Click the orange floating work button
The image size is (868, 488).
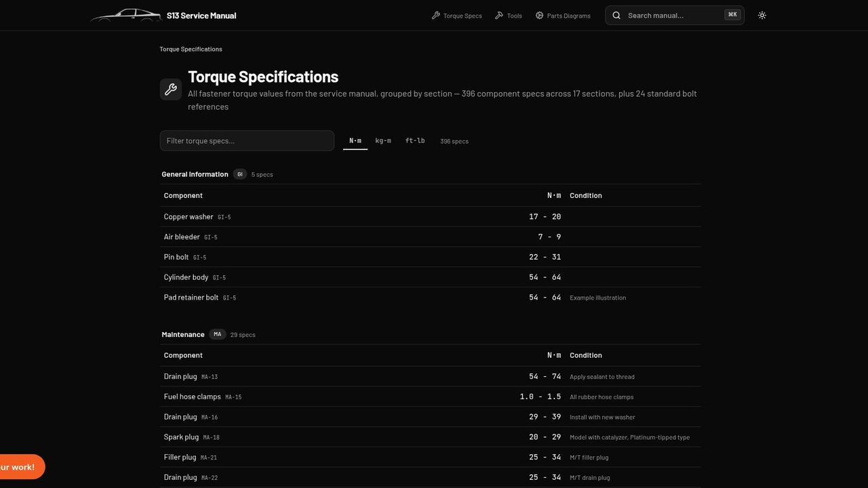coord(19,467)
